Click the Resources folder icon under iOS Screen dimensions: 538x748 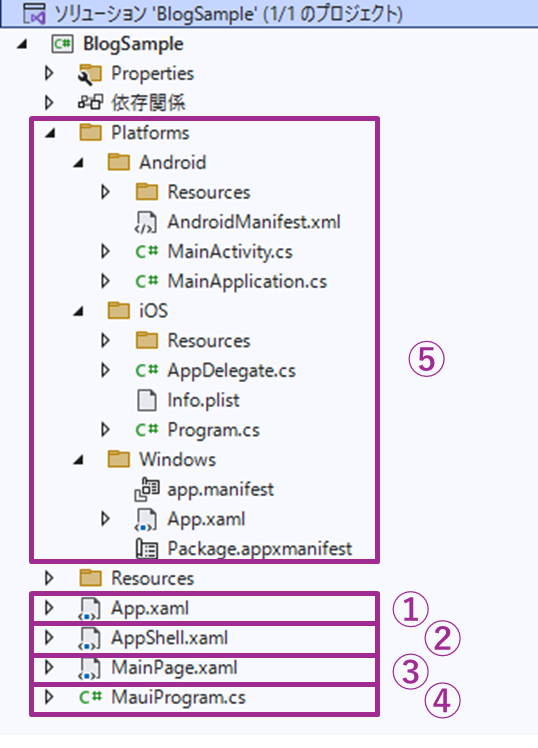[146, 341]
